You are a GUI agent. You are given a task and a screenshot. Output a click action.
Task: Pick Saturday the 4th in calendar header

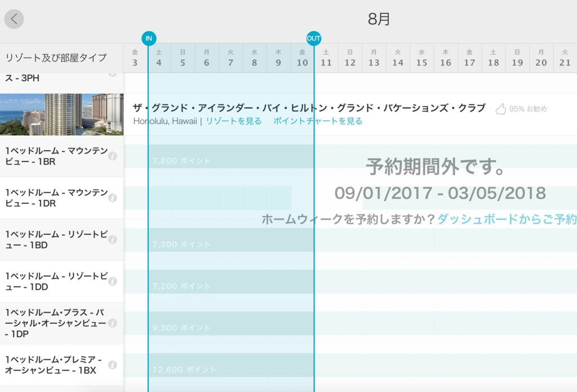(159, 58)
